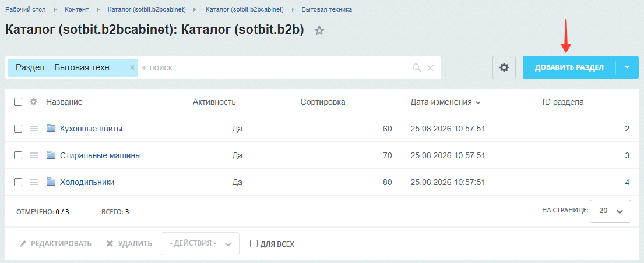Click folder icon of Холодильники
This screenshot has width=644, height=263.
[x=51, y=182]
